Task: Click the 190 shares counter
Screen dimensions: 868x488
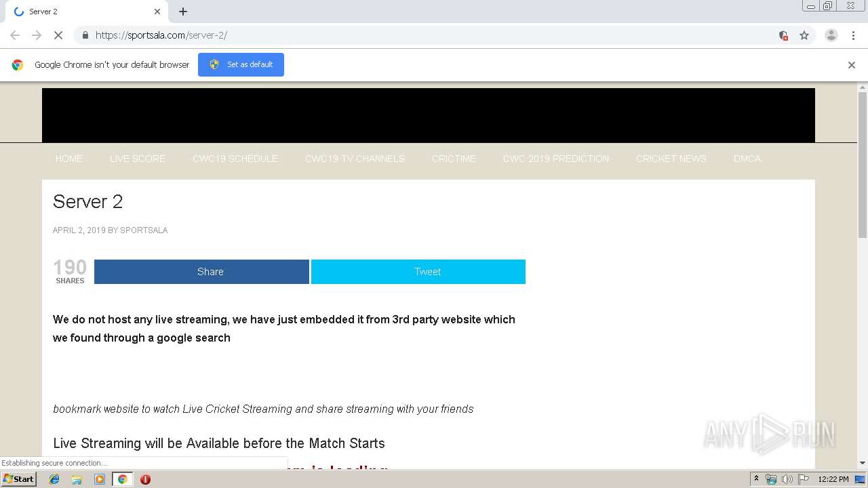Action: pyautogui.click(x=70, y=271)
